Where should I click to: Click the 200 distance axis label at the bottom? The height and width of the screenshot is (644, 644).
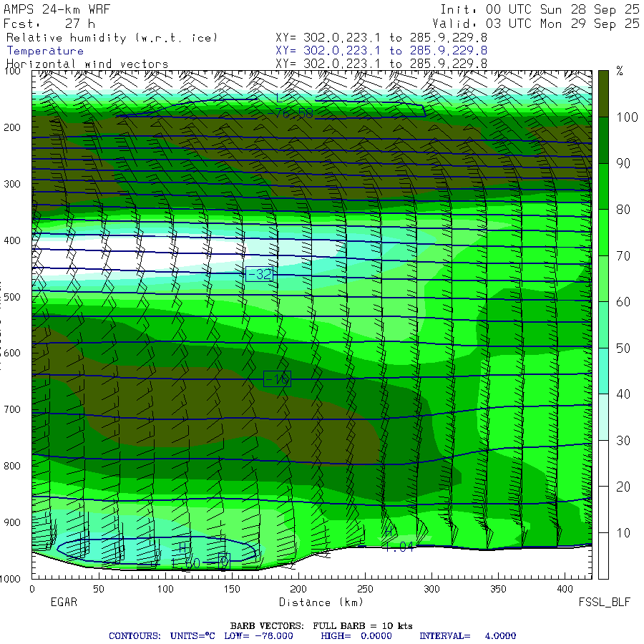click(298, 589)
